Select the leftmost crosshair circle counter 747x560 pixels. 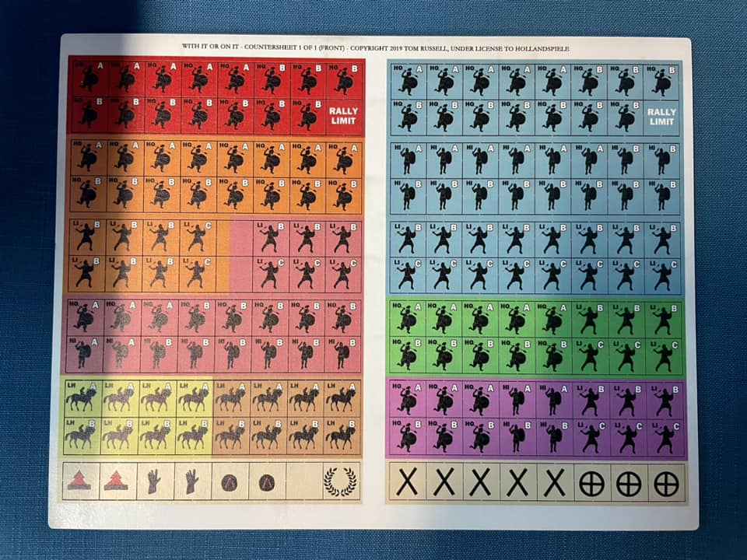click(592, 482)
